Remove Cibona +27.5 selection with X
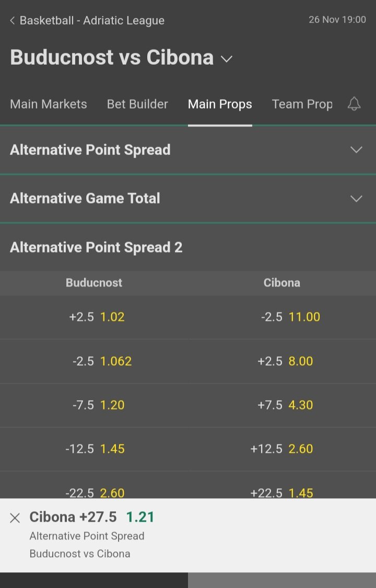This screenshot has height=588, width=376. tap(15, 518)
